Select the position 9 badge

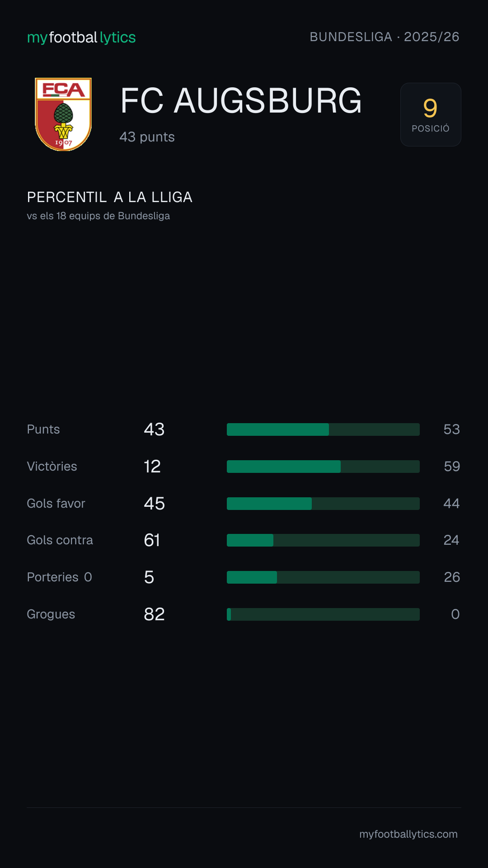point(431,114)
